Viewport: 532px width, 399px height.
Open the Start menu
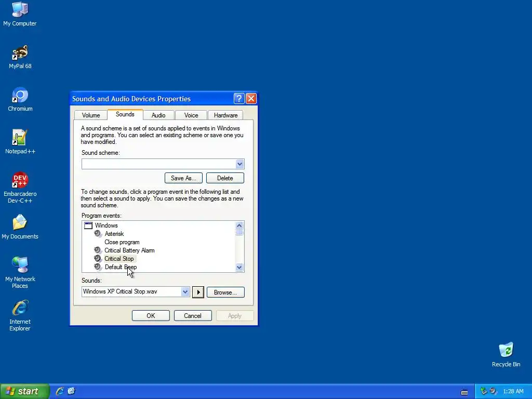(x=24, y=391)
